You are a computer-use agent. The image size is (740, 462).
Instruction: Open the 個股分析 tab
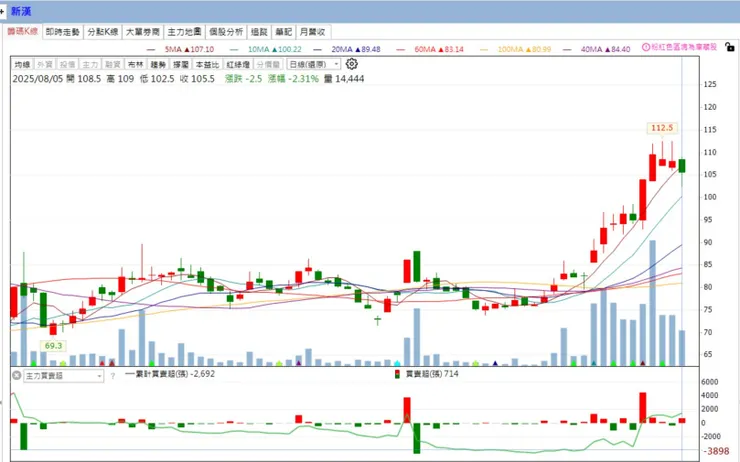(226, 32)
